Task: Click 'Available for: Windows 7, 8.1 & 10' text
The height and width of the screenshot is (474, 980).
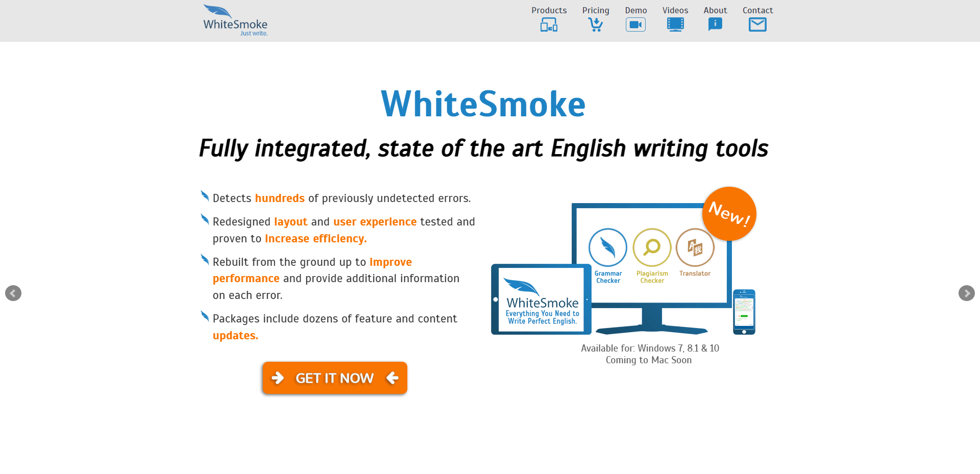Action: click(650, 348)
